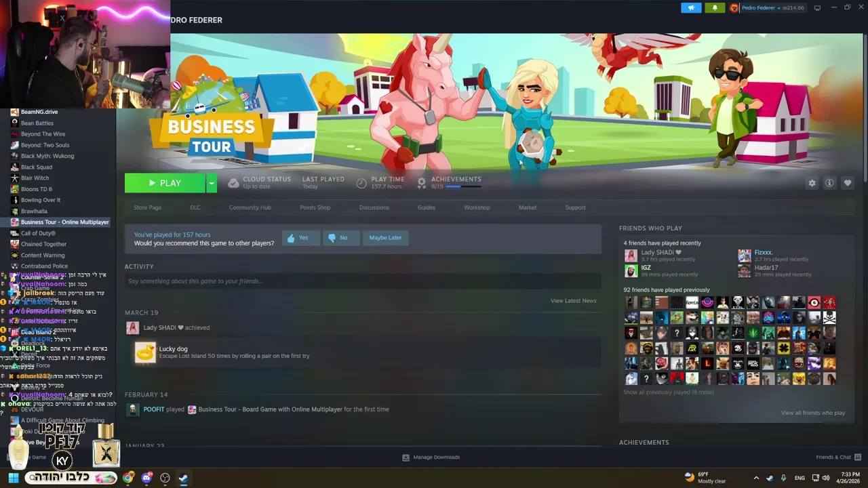Viewport: 868px width, 488px height.
Task: Select Bloons TD 6 in library
Action: coord(36,189)
